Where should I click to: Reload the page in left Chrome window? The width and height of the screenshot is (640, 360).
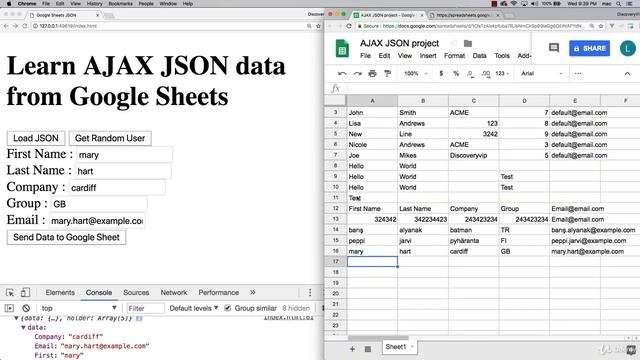[x=24, y=26]
